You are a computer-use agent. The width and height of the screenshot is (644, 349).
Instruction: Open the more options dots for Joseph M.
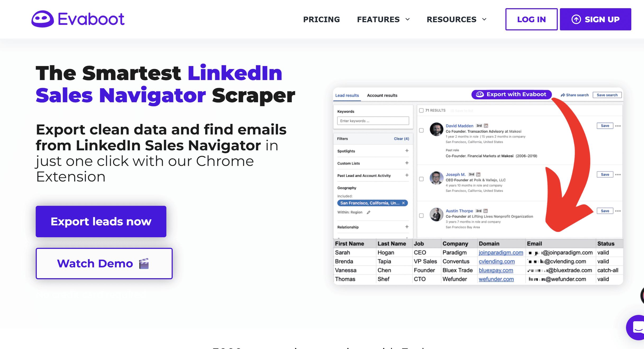click(618, 174)
